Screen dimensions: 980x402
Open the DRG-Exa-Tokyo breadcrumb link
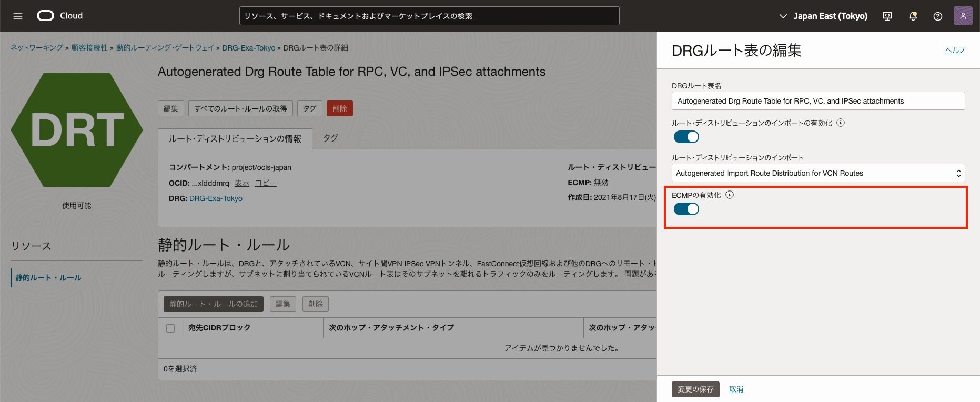click(248, 48)
